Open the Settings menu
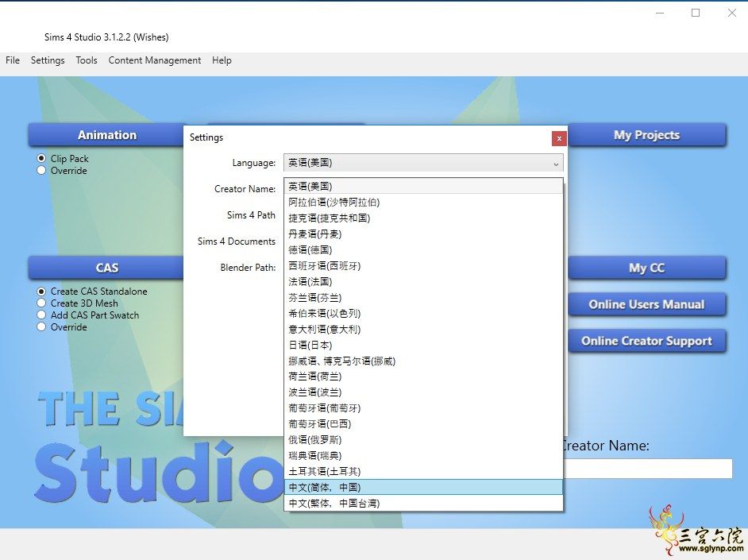The width and height of the screenshot is (748, 560). pyautogui.click(x=48, y=60)
